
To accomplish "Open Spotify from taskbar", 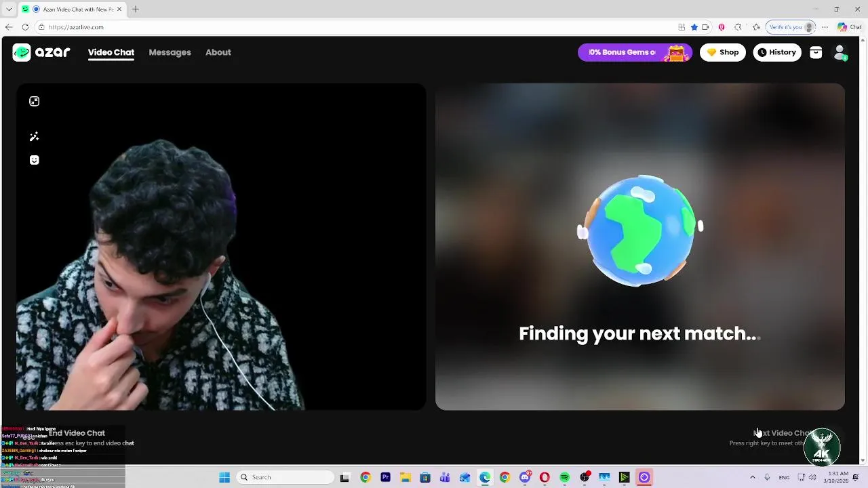I will 565,477.
